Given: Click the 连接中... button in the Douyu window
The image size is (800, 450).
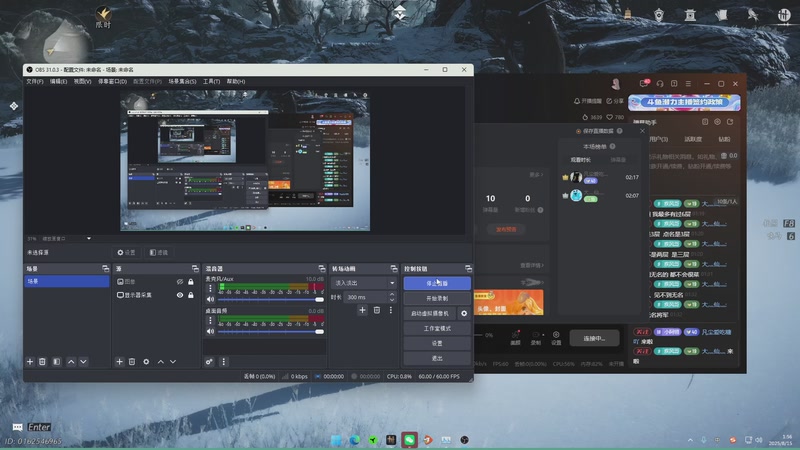Looking at the screenshot, I should 594,338.
